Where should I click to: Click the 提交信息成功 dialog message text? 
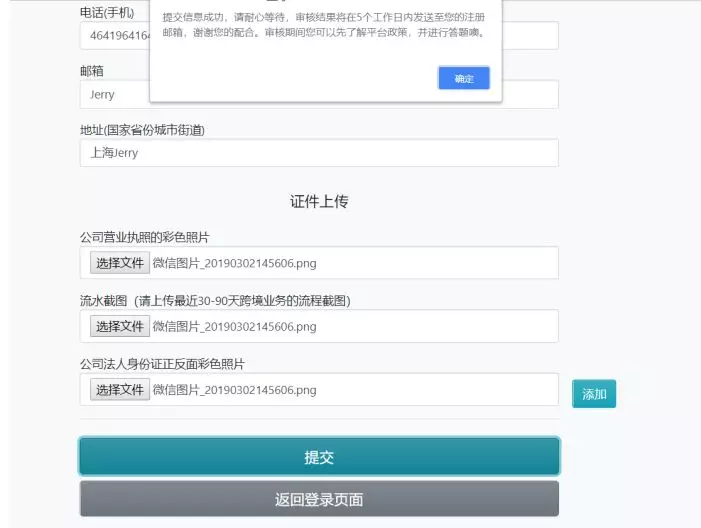[324, 25]
